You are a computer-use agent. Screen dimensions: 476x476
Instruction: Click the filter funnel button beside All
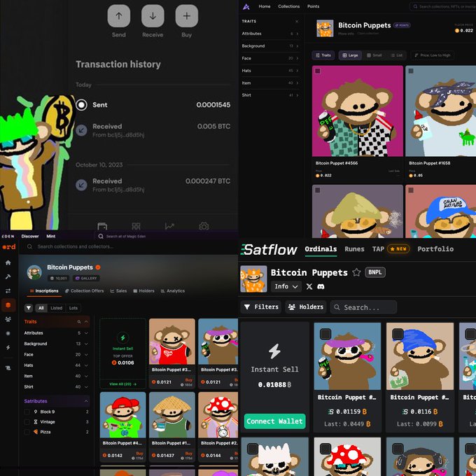29,308
